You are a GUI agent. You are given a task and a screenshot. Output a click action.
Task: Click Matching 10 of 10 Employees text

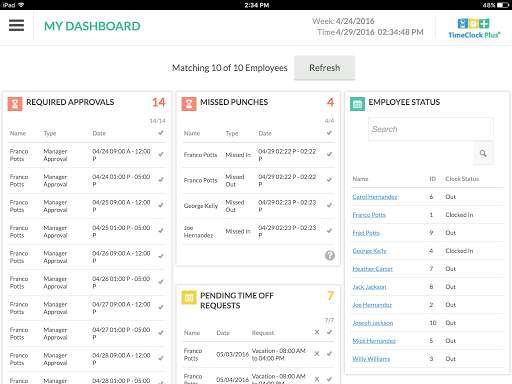pyautogui.click(x=230, y=68)
